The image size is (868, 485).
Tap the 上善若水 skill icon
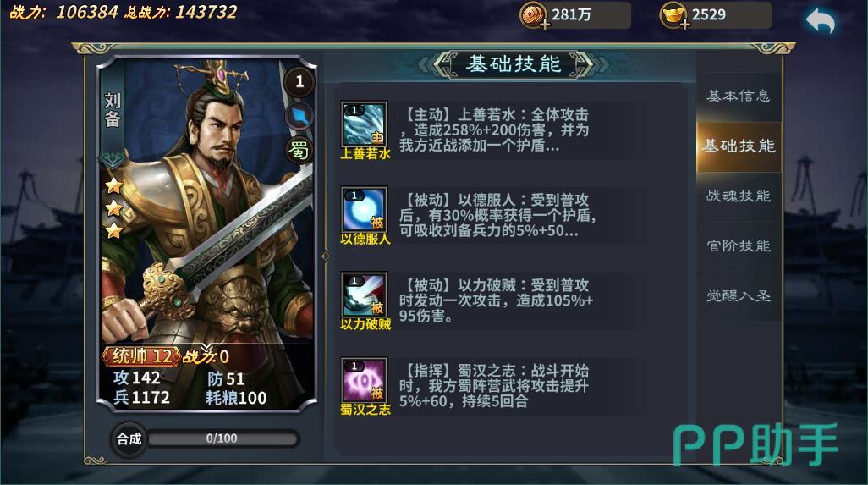365,124
